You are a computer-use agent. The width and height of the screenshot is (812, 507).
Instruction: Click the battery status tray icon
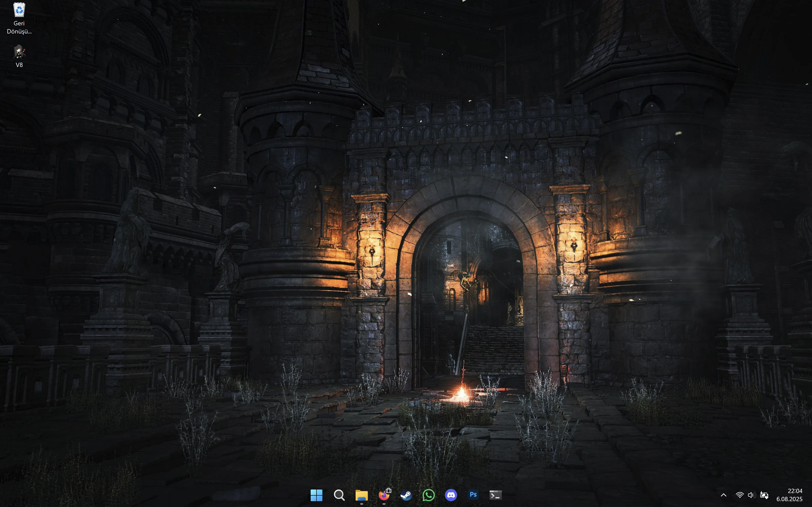click(x=764, y=495)
